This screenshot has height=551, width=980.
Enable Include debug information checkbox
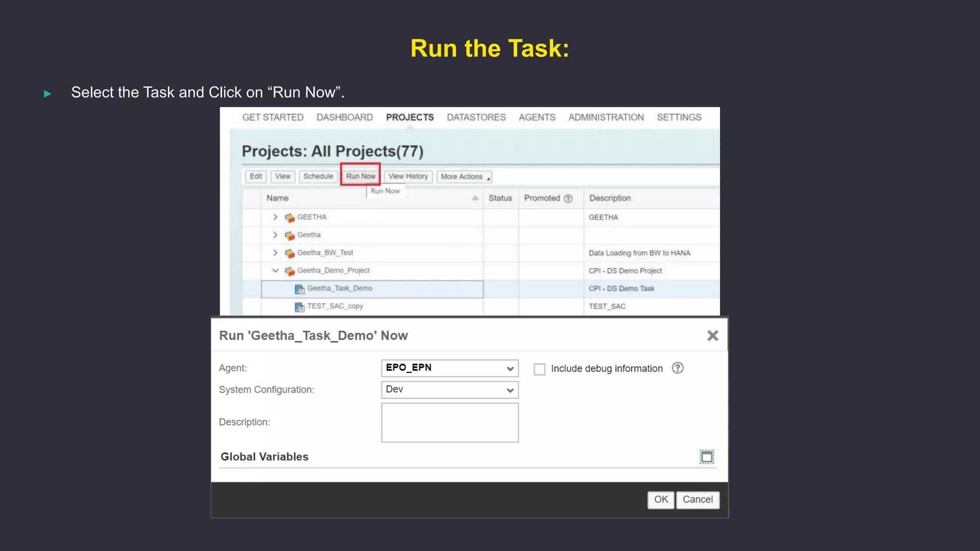point(539,369)
